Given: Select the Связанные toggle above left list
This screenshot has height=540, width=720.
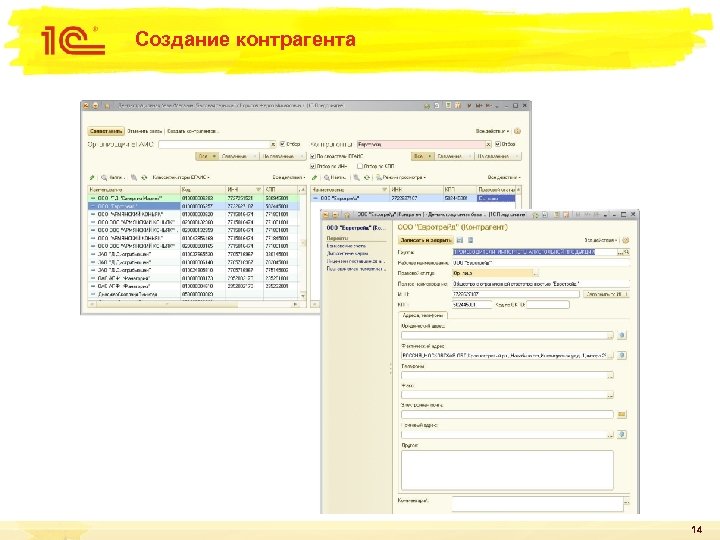Looking at the screenshot, I should pyautogui.click(x=238, y=156).
